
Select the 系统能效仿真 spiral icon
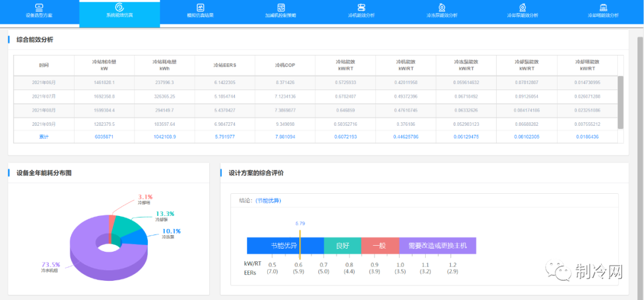(x=119, y=7)
